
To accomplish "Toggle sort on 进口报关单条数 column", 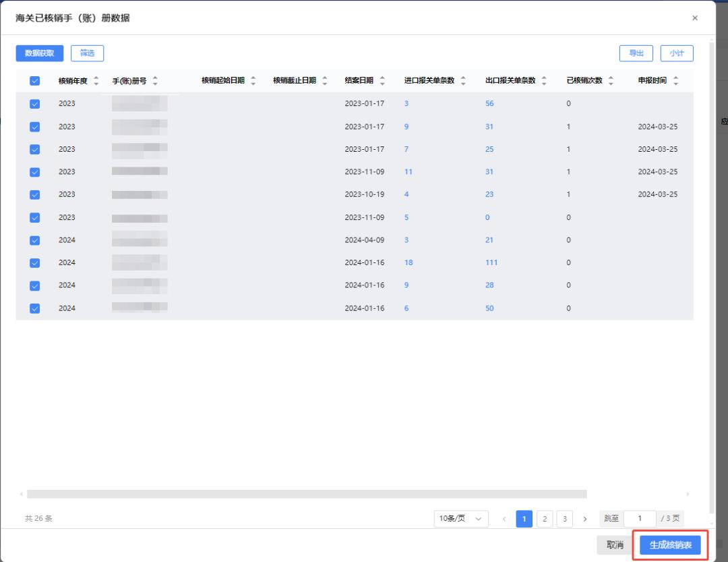I will click(x=463, y=81).
